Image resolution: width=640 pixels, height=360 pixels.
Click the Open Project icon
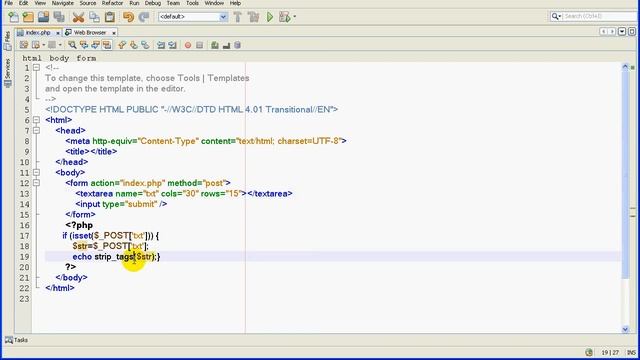(43, 17)
